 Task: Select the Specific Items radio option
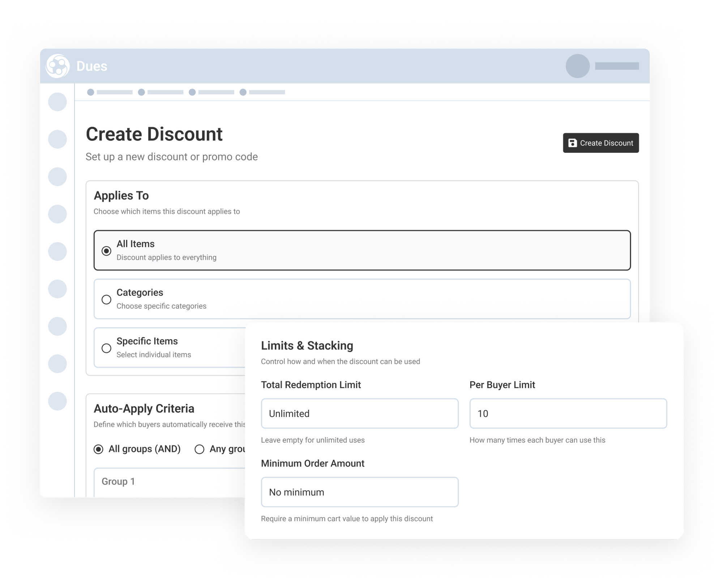click(x=106, y=348)
